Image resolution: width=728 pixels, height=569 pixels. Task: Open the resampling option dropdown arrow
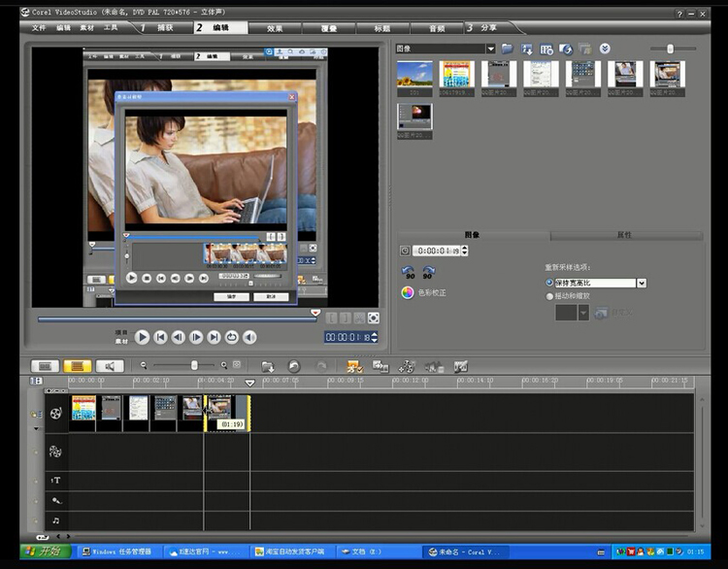coord(642,283)
